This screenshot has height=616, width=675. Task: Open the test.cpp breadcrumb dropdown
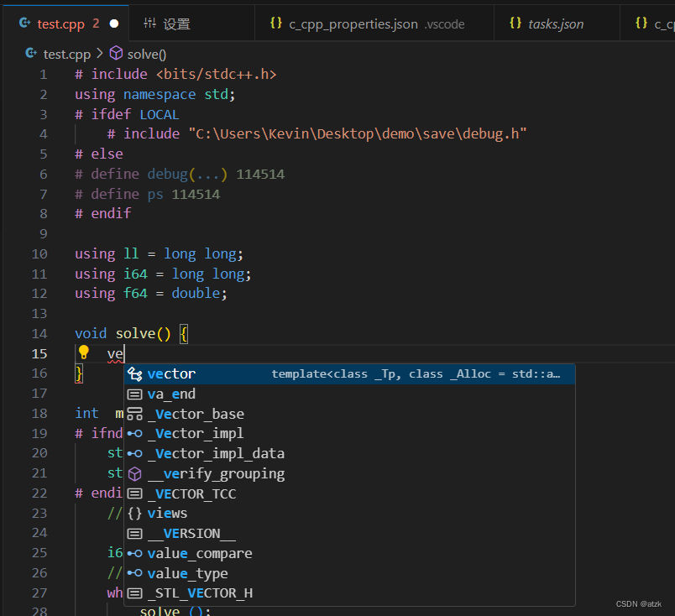click(x=67, y=53)
